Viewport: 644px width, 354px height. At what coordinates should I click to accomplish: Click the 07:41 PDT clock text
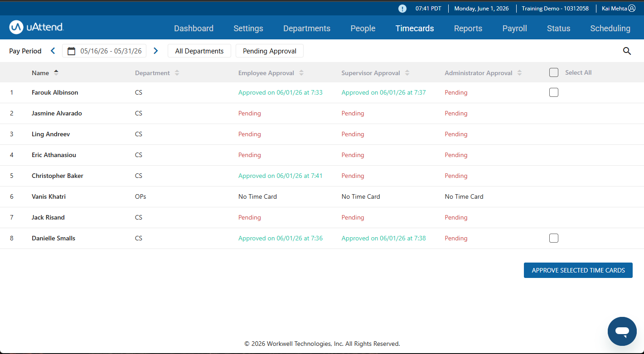pos(428,9)
